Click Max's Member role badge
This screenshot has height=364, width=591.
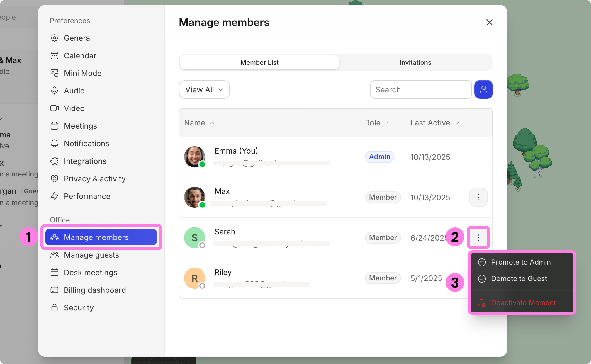click(x=383, y=197)
